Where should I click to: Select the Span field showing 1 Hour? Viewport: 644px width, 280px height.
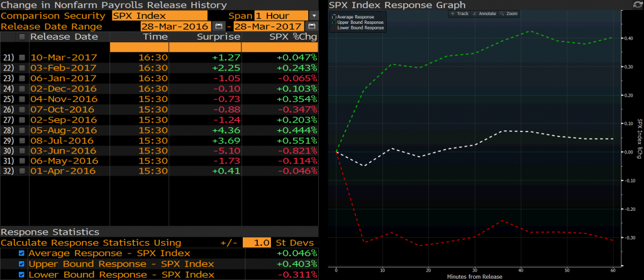pyautogui.click(x=281, y=16)
